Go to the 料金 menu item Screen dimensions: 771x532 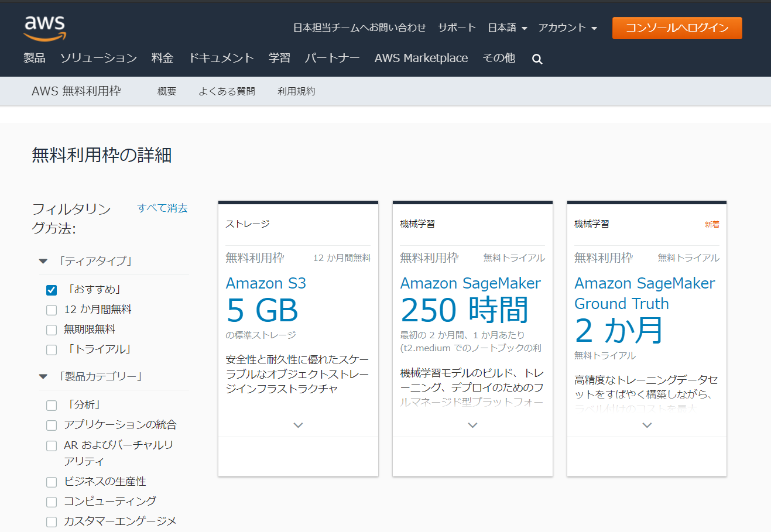coord(162,58)
